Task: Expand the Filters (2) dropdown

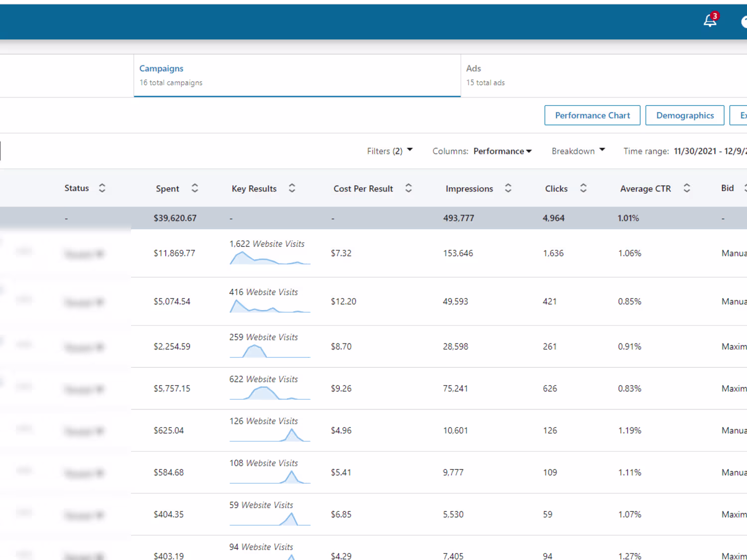Action: tap(390, 151)
